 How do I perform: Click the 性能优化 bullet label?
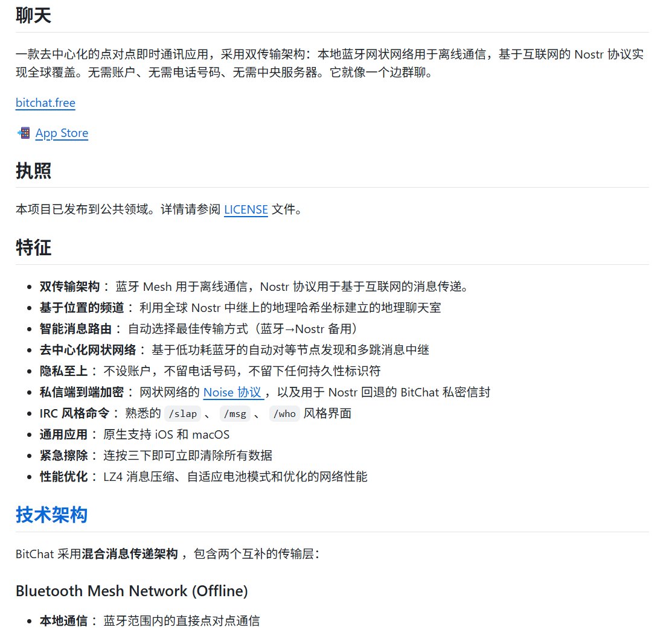pos(64,477)
